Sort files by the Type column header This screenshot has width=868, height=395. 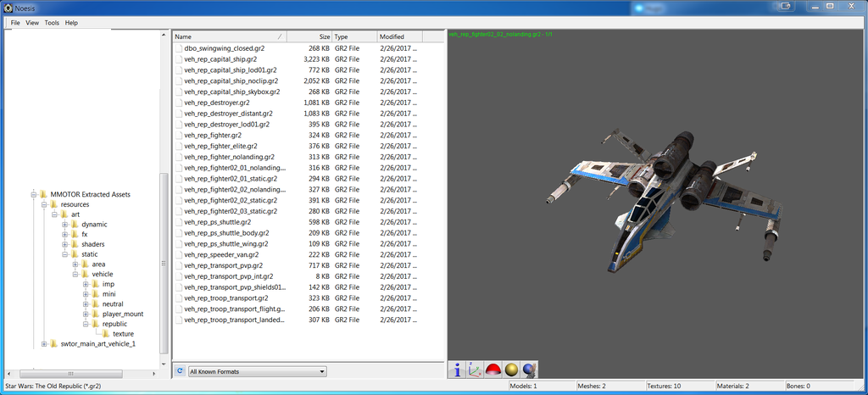[x=354, y=36]
